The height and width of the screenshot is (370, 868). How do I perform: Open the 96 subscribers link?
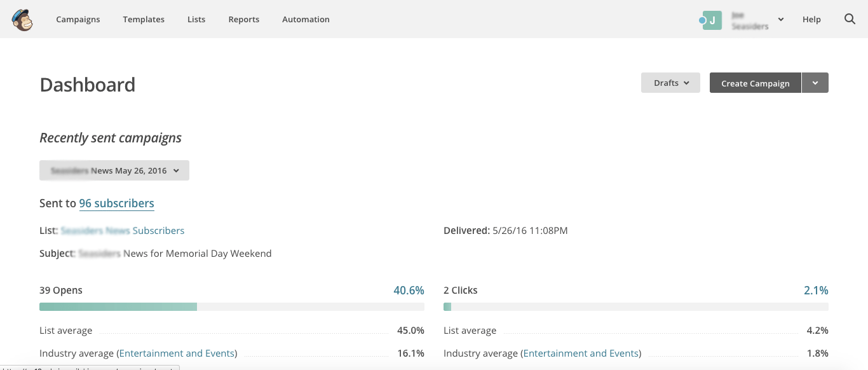click(116, 203)
